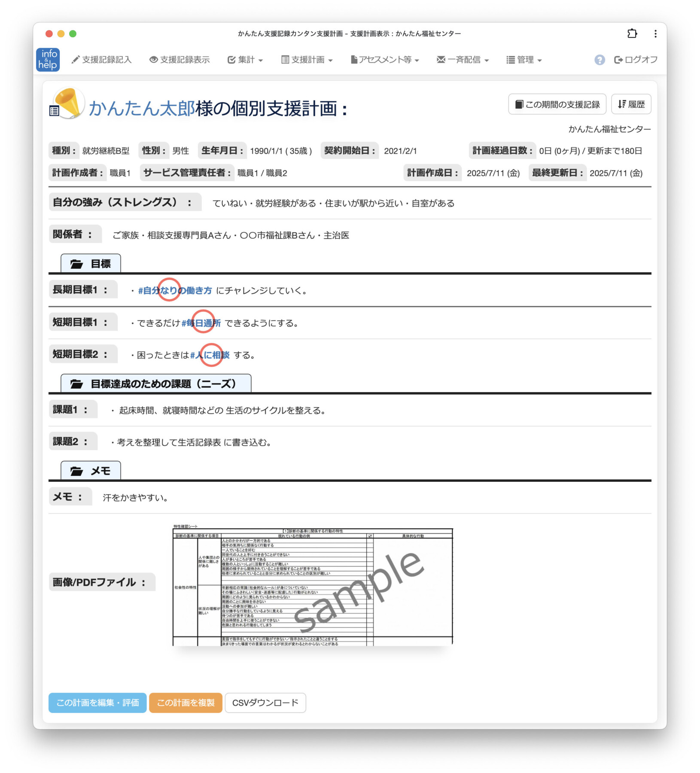Image resolution: width=700 pixels, height=773 pixels.
Task: Click the stakeholders text ご家族・相談支援専門員Aさん
Action: [x=172, y=235]
